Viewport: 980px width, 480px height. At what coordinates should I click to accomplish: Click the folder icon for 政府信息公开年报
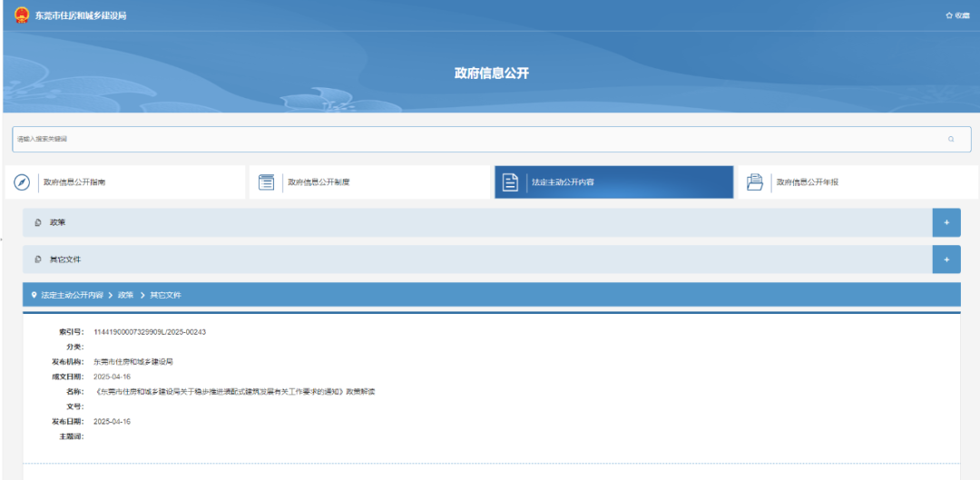point(754,182)
